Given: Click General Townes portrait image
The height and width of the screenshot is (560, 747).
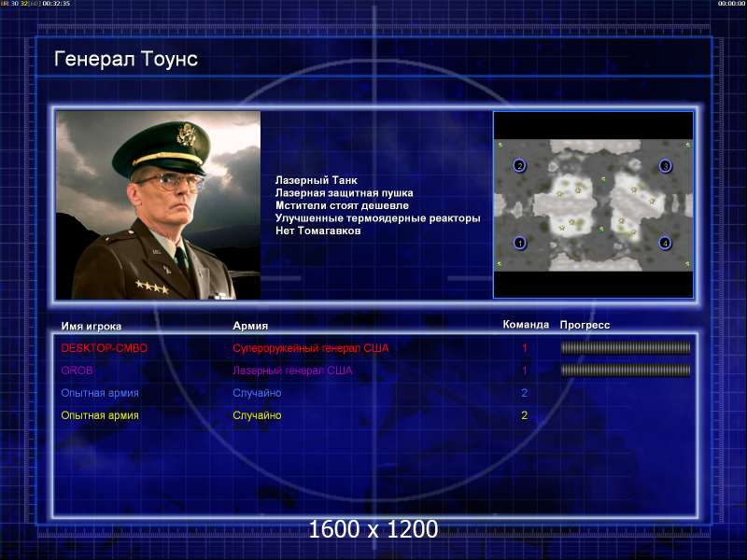Looking at the screenshot, I should click(x=159, y=205).
